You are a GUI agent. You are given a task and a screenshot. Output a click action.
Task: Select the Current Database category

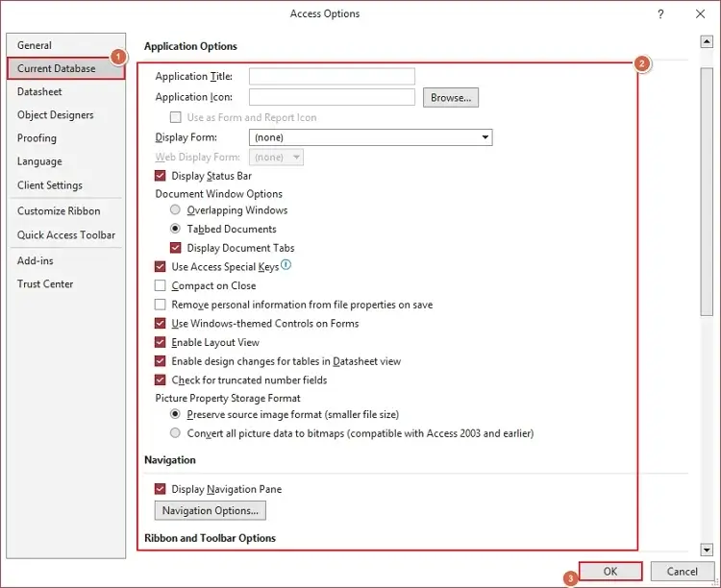pos(66,68)
